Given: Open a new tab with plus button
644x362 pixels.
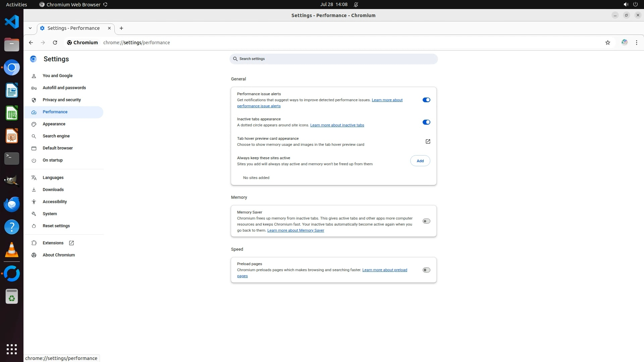Looking at the screenshot, I should coord(121,28).
